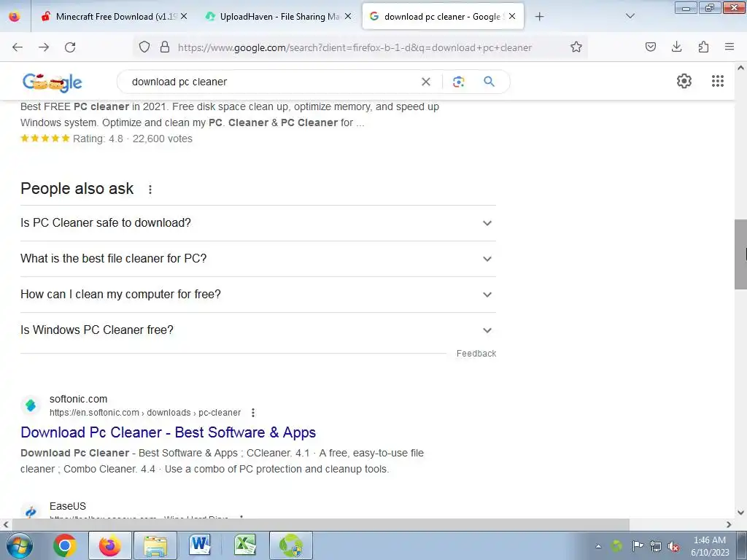Screen dimensions: 747x560
Task: Expand 'Is Windows PC Cleaner free?'
Action: pos(258,330)
